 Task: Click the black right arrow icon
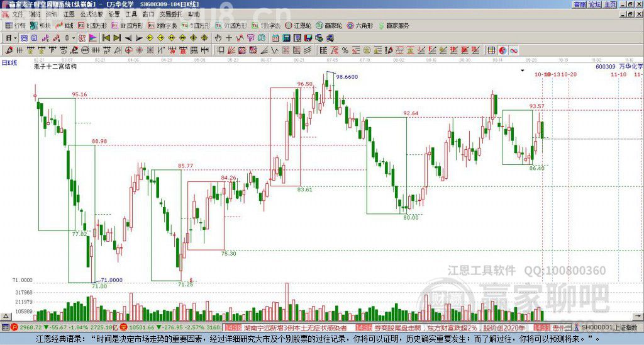point(139,38)
